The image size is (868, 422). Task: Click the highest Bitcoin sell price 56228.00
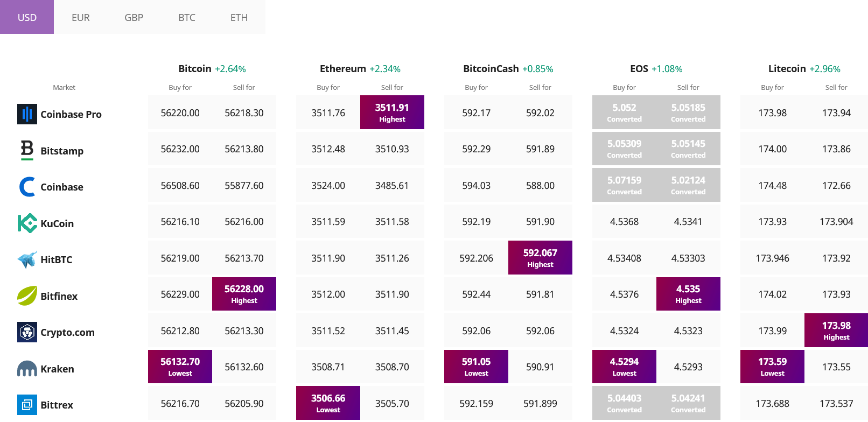pyautogui.click(x=244, y=294)
